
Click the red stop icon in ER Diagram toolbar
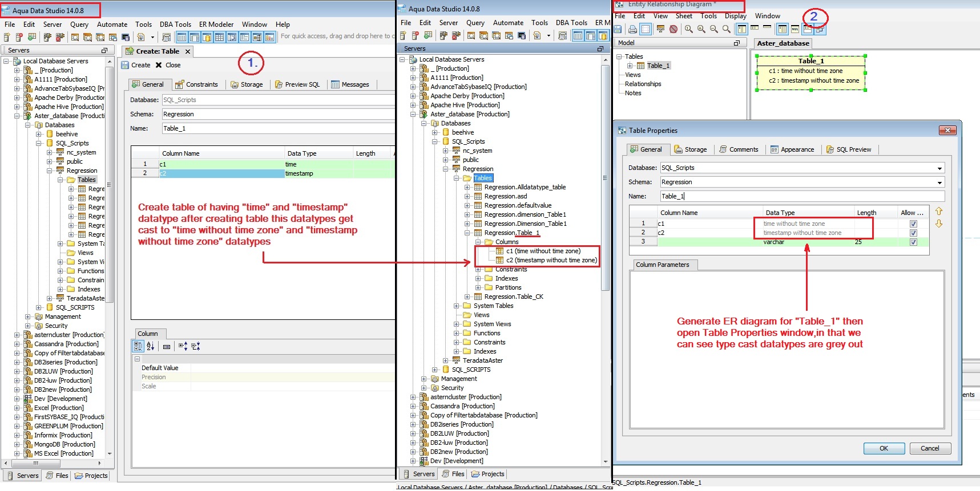[x=674, y=29]
